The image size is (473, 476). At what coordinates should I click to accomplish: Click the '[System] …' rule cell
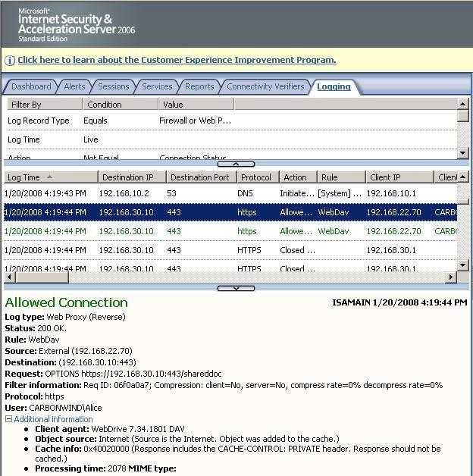click(340, 193)
